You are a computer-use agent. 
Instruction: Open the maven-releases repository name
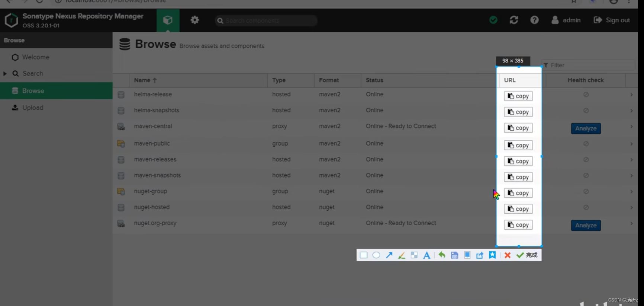(x=155, y=159)
